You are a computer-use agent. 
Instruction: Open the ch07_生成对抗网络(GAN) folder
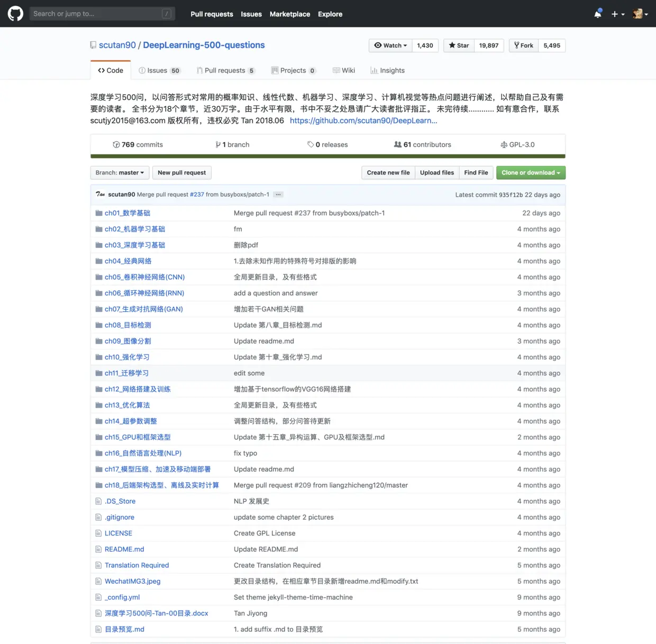144,309
